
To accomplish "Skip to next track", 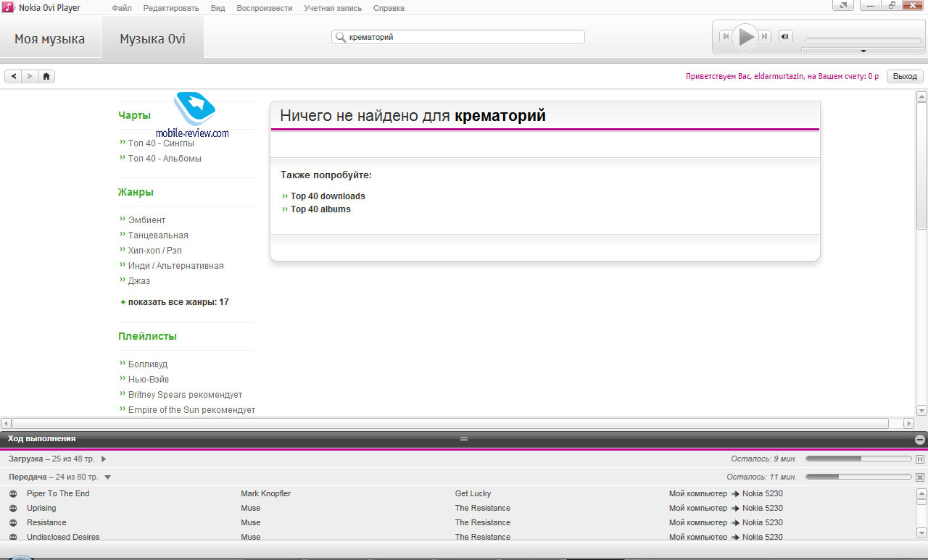I will tap(765, 36).
